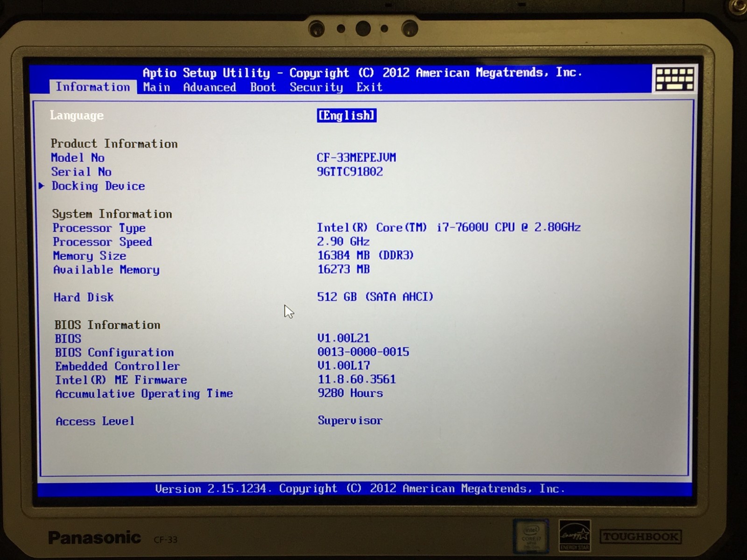The height and width of the screenshot is (560, 747).
Task: Click the Product Information heading
Action: (114, 144)
